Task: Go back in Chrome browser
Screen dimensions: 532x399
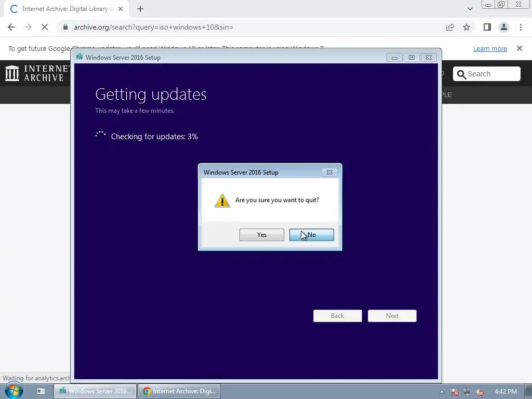Action: (x=11, y=27)
